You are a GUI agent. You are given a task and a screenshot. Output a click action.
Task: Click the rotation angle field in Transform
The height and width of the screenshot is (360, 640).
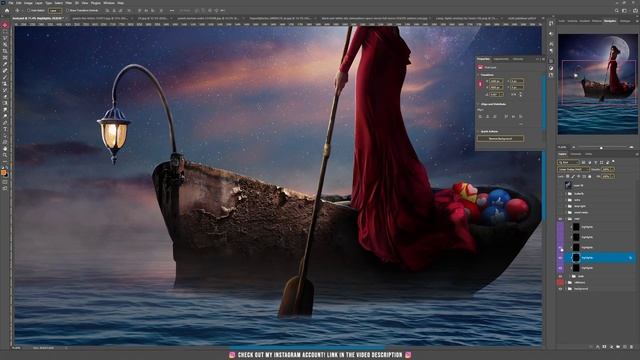pyautogui.click(x=496, y=94)
